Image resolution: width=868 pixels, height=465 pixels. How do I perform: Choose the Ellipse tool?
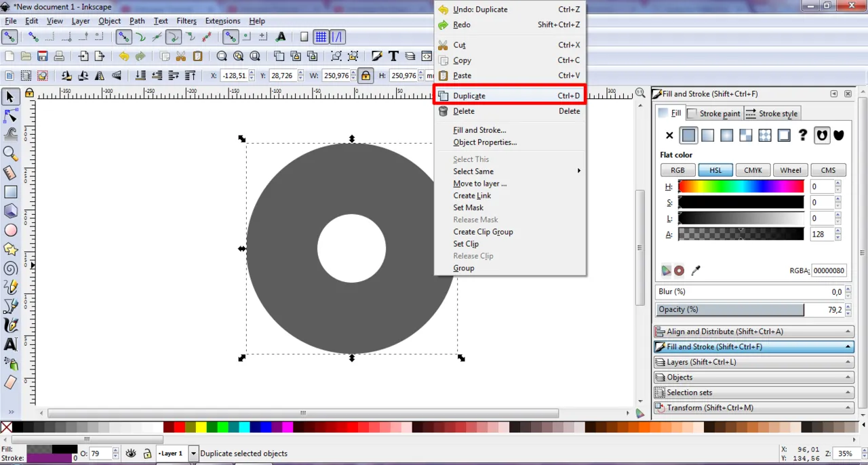pos(10,230)
